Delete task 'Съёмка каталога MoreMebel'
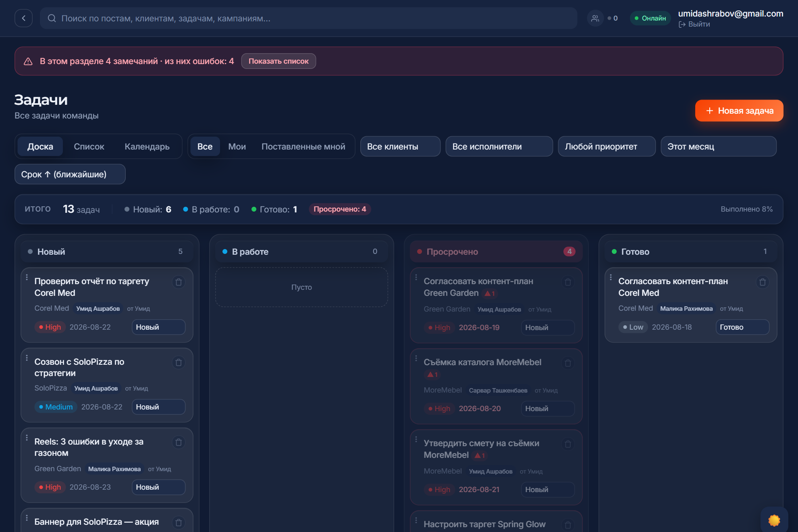798x532 pixels. coord(568,363)
